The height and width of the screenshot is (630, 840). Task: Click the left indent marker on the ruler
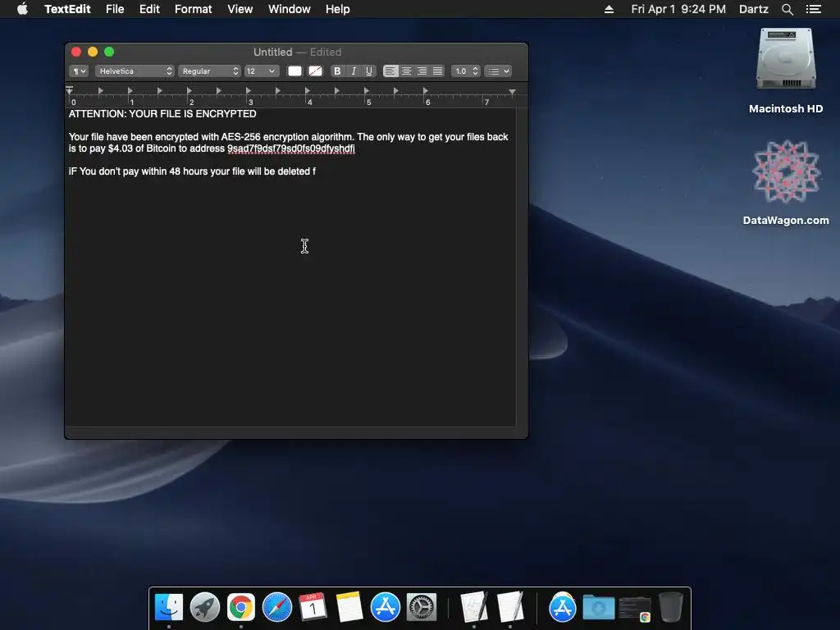click(70, 90)
